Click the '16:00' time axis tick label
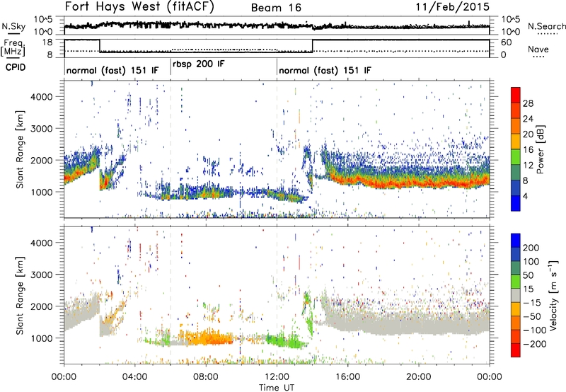Screen dimensions: 566x392 (x=348, y=377)
